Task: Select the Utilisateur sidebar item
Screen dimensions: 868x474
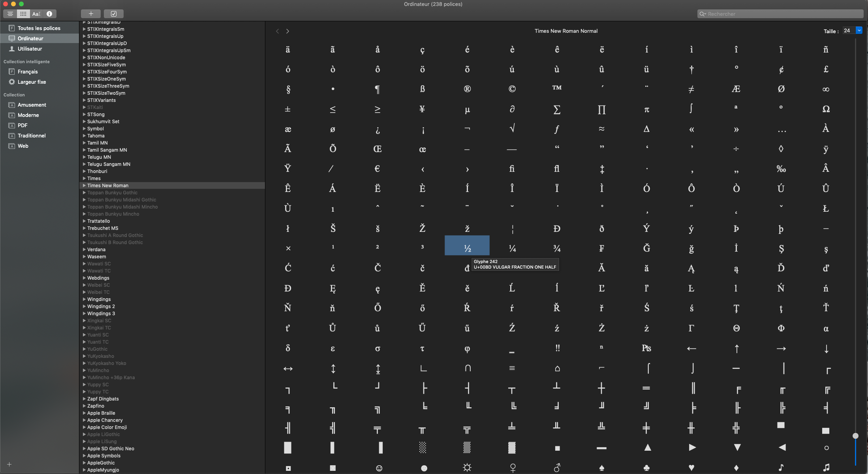Action: click(30, 49)
